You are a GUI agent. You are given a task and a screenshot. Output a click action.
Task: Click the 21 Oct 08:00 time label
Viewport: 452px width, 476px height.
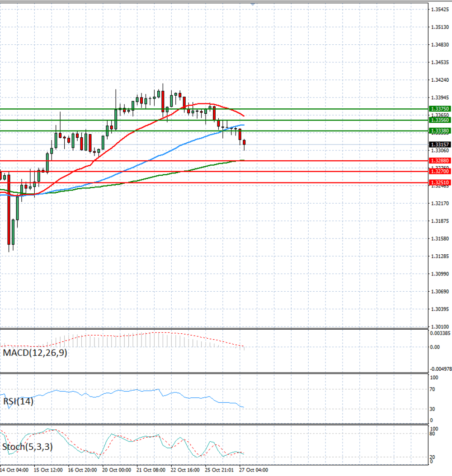(x=151, y=470)
